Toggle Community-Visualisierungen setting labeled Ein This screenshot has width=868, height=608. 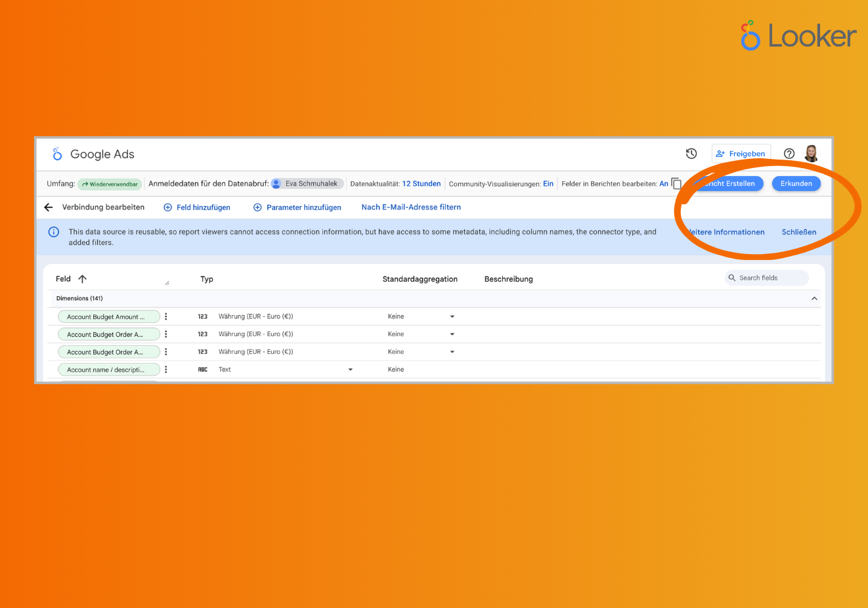pyautogui.click(x=548, y=184)
